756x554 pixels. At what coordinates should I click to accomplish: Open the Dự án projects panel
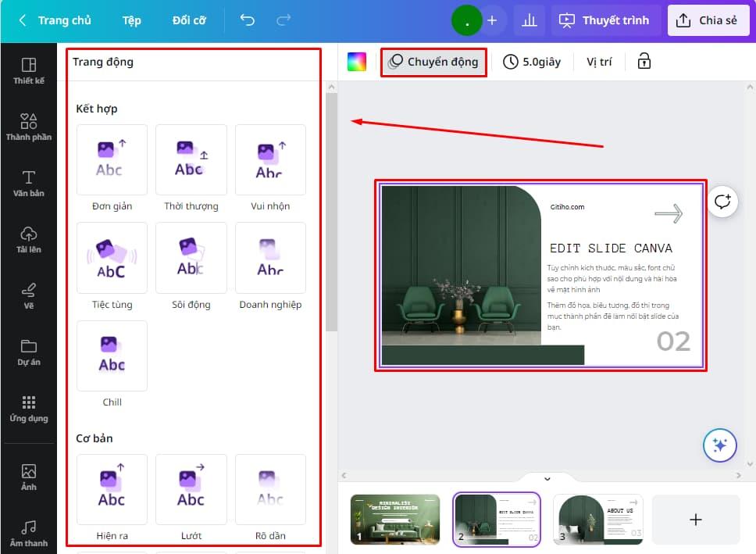point(29,351)
